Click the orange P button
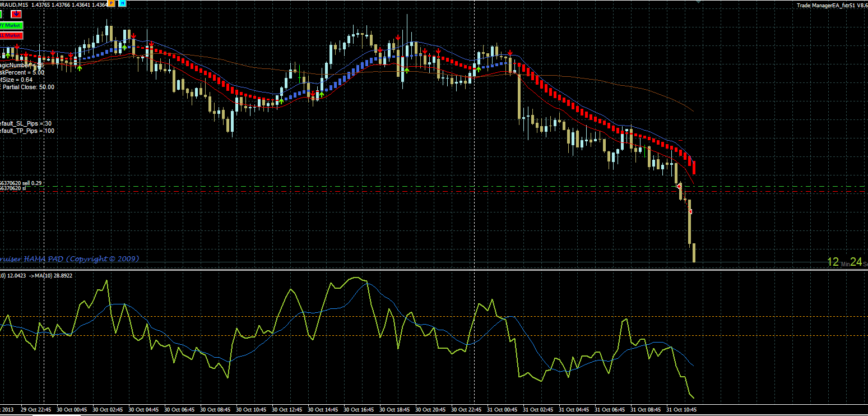This screenshot has height=416, width=868. pyautogui.click(x=111, y=3)
